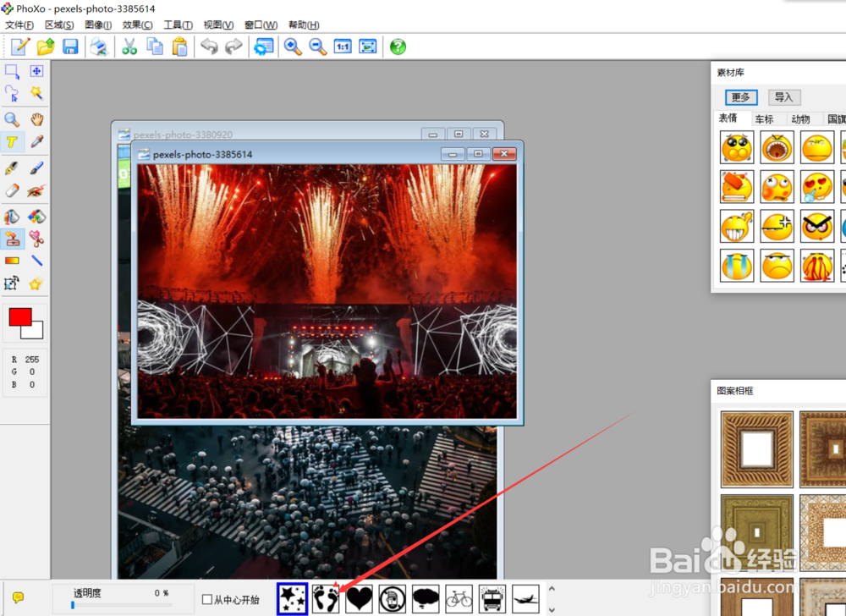This screenshot has height=616, width=846.
Task: Click the 更多 button in 素材库
Action: click(x=741, y=97)
